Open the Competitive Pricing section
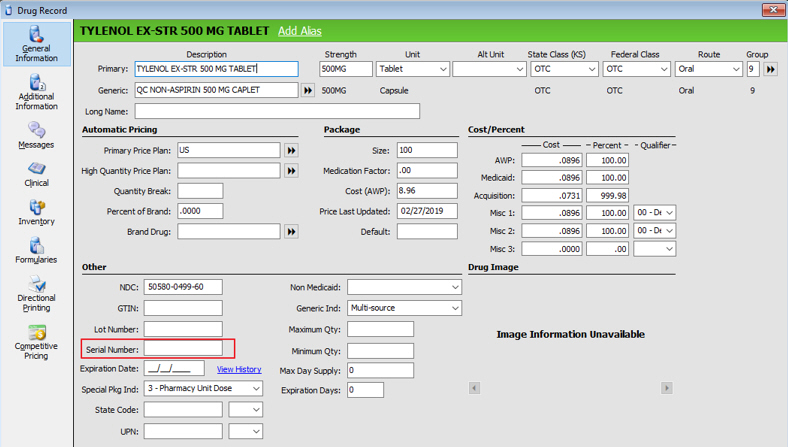Screen dimensions: 788x447 pyautogui.click(x=36, y=342)
